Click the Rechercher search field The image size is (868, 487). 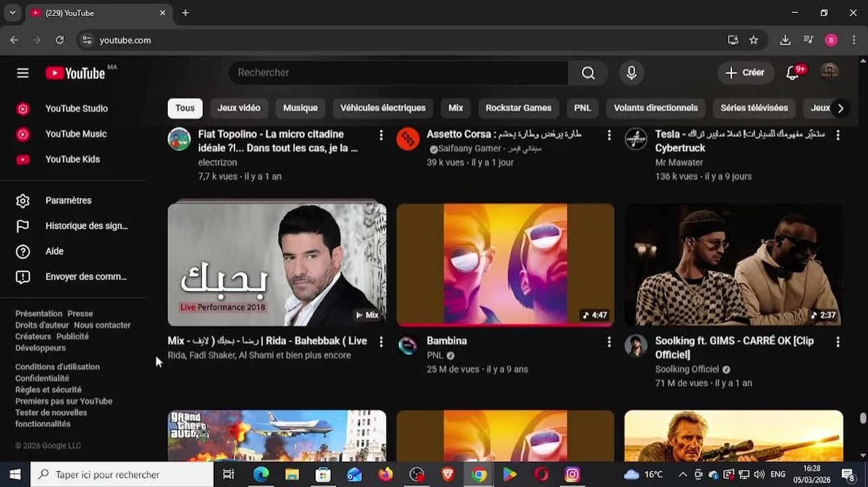tap(399, 73)
